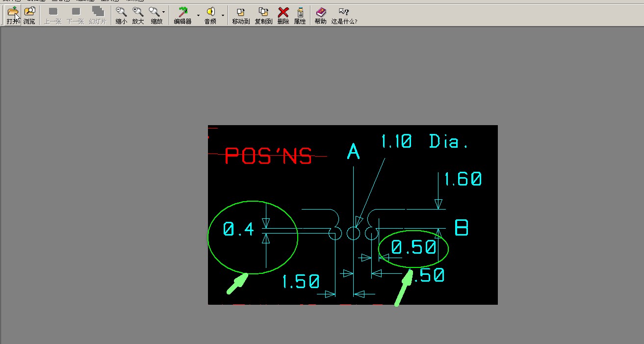The image size is (644, 344).
Task: Click the displayed CAD drawing image
Action: (x=353, y=215)
